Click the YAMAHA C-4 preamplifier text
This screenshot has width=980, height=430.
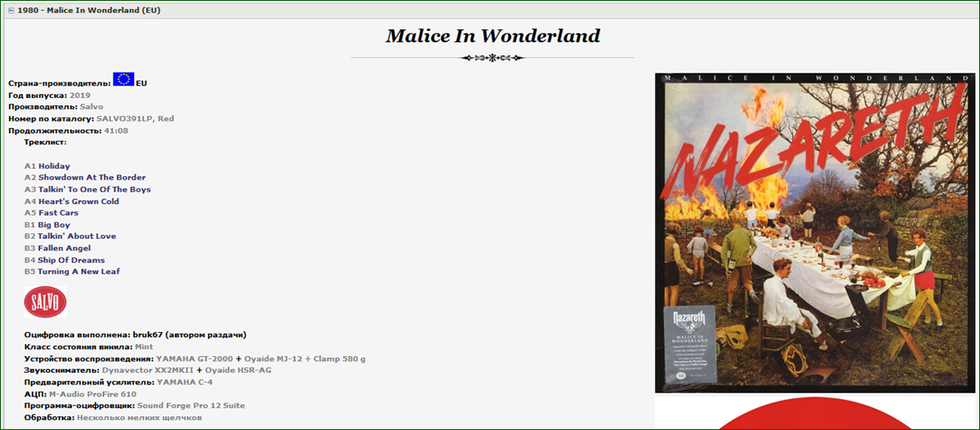pos(185,382)
